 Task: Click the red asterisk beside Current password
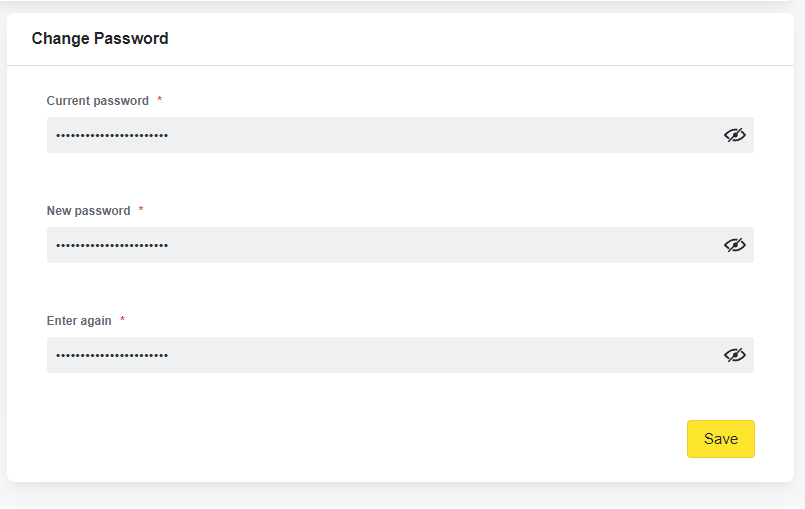(160, 99)
